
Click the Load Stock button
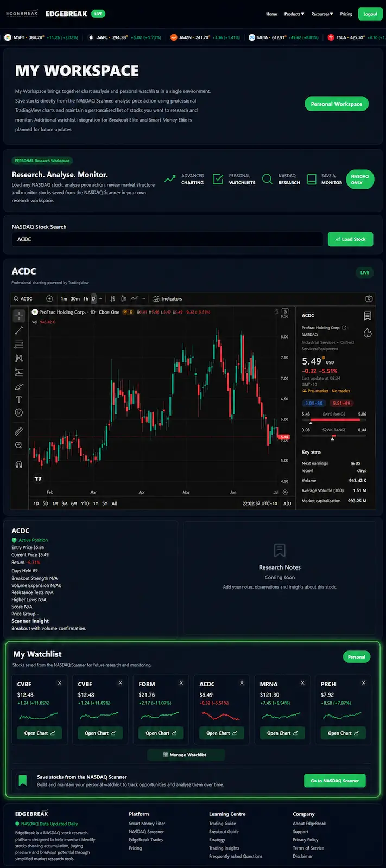coord(350,239)
